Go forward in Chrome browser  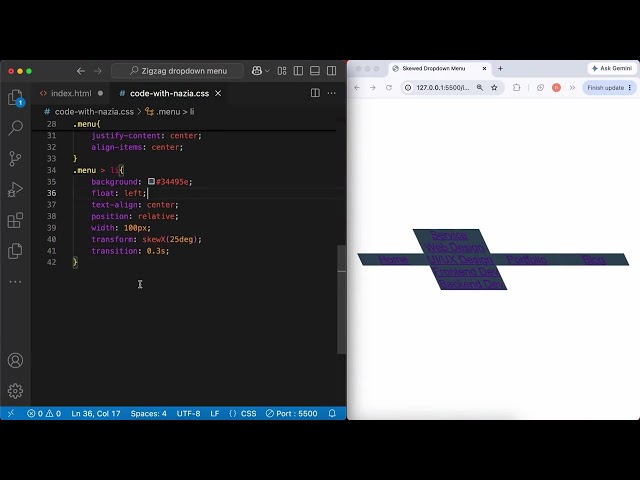point(373,88)
